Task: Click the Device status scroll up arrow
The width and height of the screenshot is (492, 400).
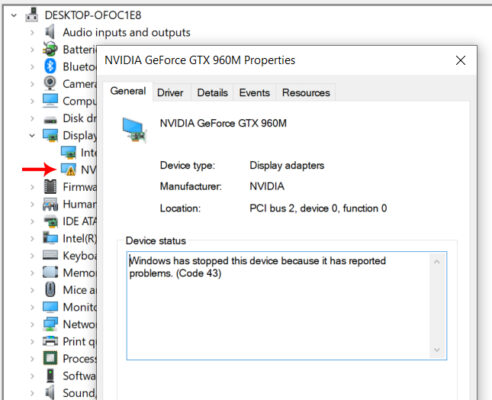Action: coord(437,262)
